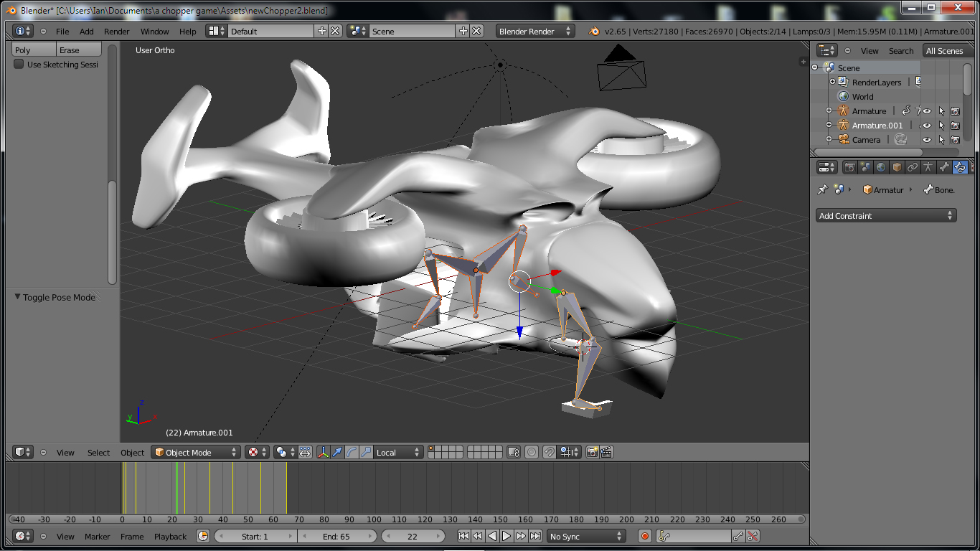
Task: Click the Start: 1 frame field
Action: click(255, 536)
